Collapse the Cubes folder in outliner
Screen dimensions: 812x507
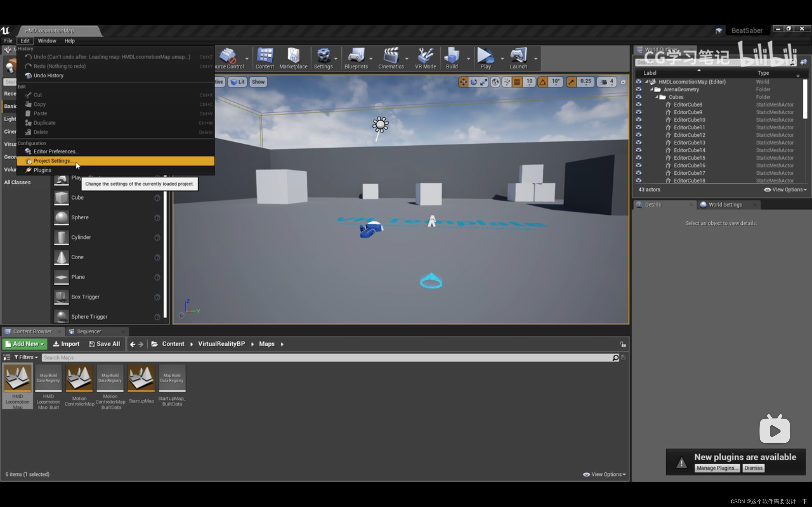[x=657, y=97]
